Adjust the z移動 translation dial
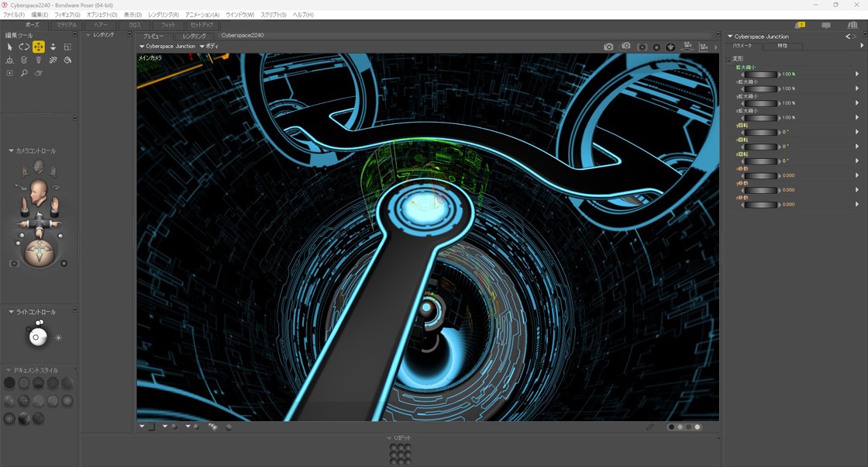868x467 pixels. 761,205
